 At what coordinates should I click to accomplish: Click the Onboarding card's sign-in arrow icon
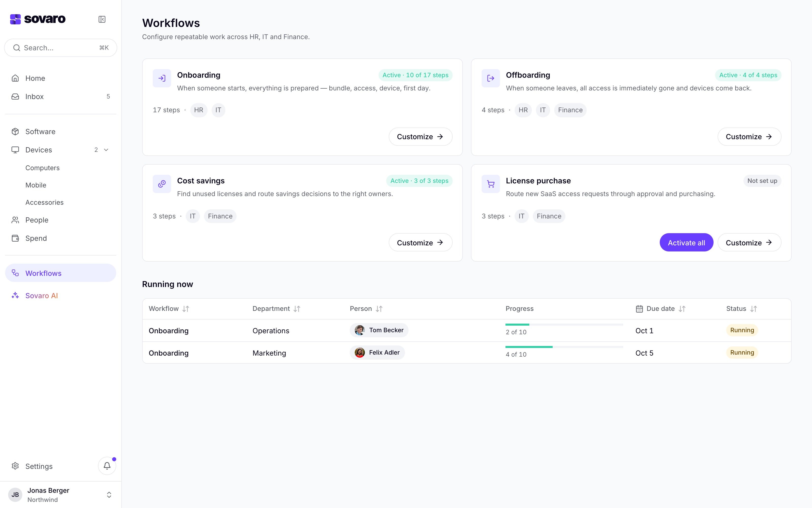pyautogui.click(x=162, y=78)
